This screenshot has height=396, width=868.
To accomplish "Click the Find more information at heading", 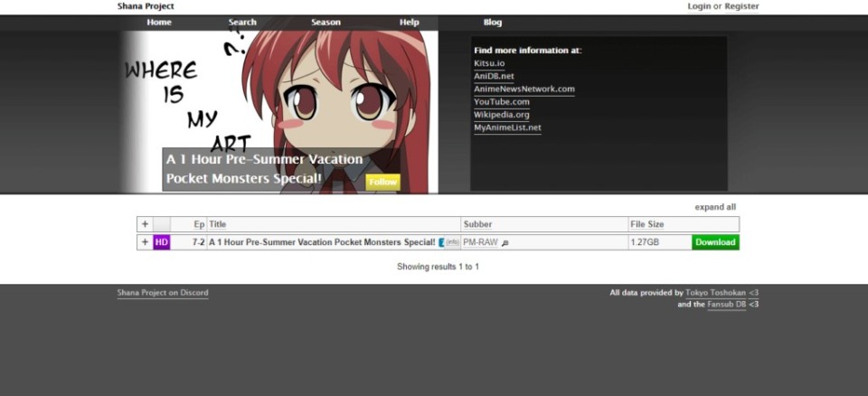I will pos(527,51).
